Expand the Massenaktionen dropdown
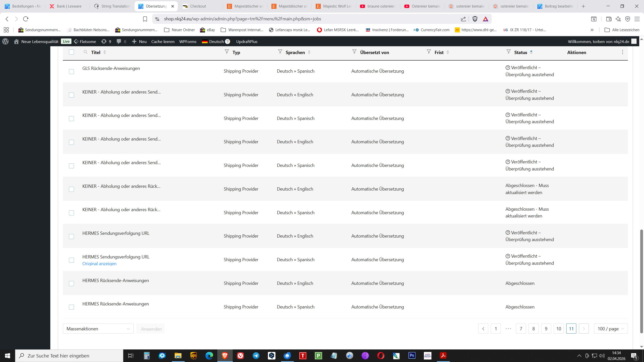644x362 pixels. click(98, 329)
